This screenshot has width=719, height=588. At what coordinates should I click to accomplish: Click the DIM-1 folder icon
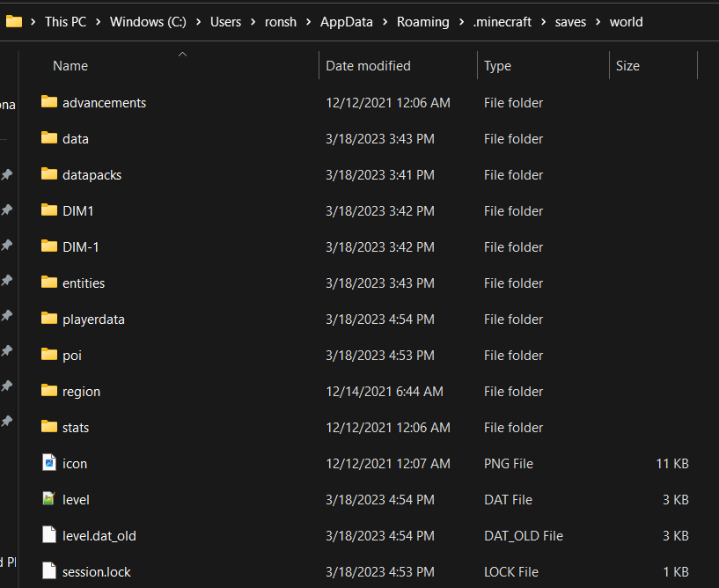[49, 246]
